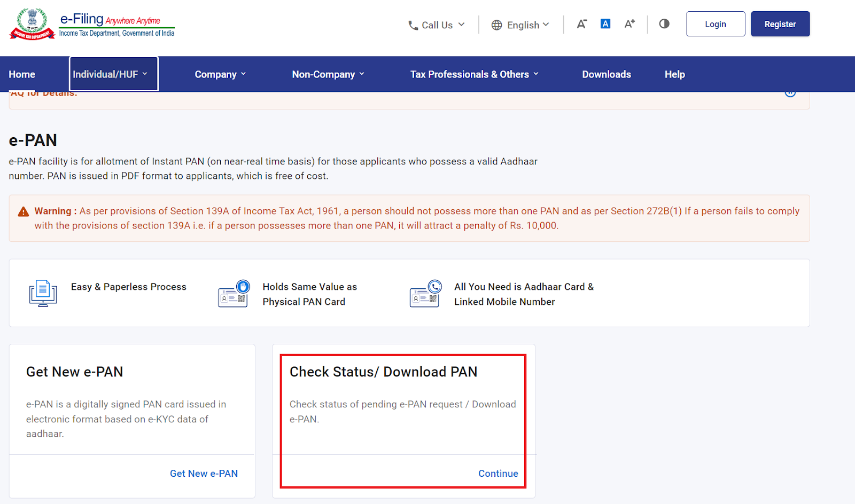Image resolution: width=855 pixels, height=504 pixels.
Task: Click the Income Tax Department emblem logo
Action: click(x=32, y=25)
